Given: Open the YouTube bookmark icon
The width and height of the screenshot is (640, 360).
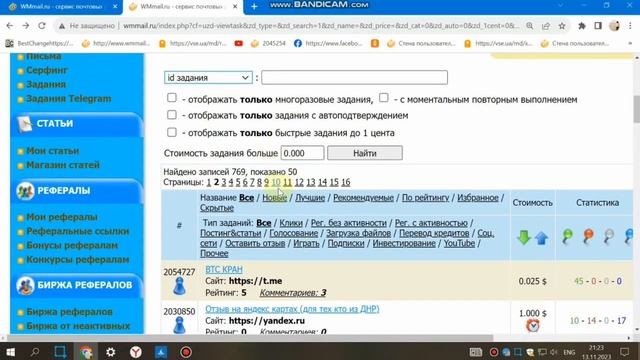Looking at the screenshot, I should pos(238,43).
